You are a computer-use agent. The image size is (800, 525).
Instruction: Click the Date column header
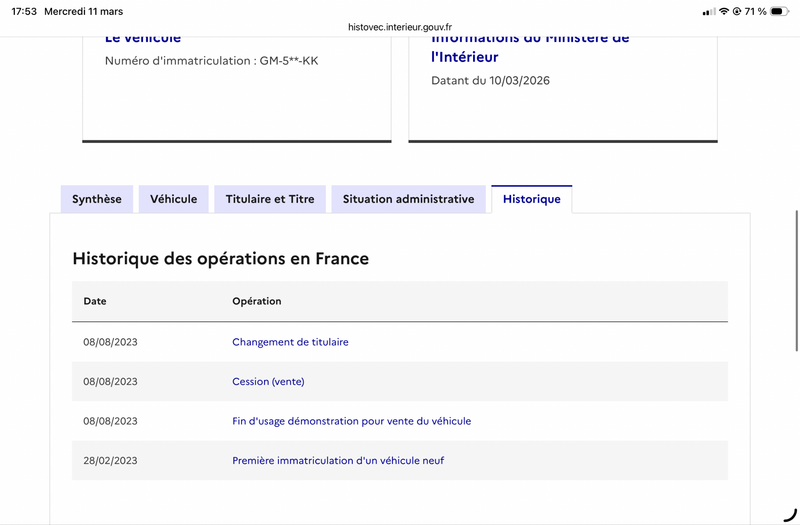pyautogui.click(x=95, y=301)
